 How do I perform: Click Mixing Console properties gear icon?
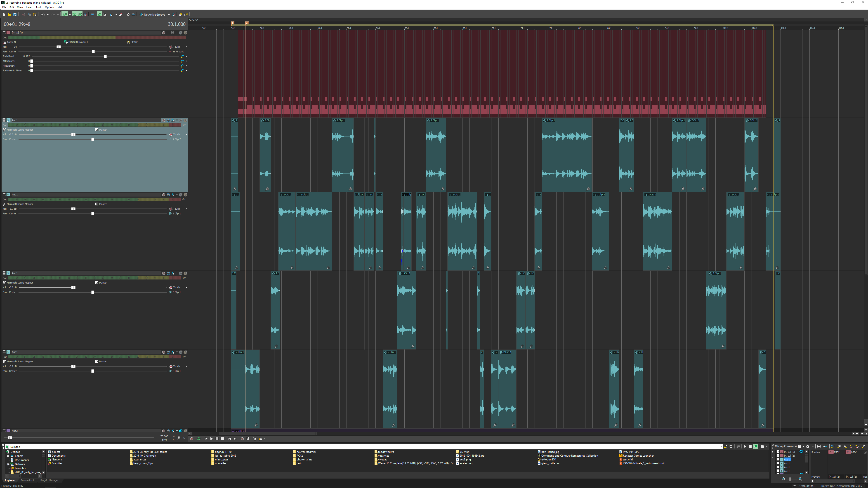pos(808,447)
